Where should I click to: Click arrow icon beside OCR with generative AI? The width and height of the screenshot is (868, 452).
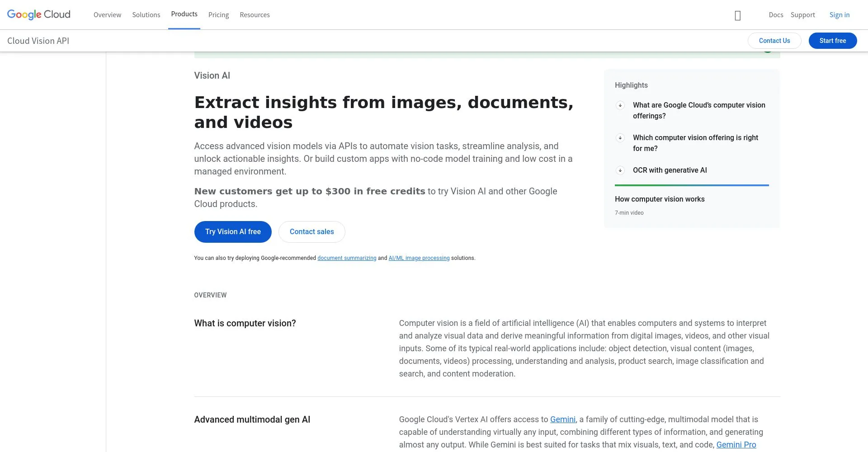click(620, 170)
